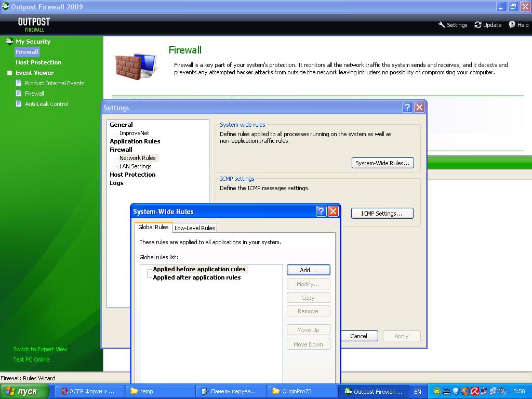The width and height of the screenshot is (532, 399).
Task: Click the Modify... button
Action: (308, 284)
